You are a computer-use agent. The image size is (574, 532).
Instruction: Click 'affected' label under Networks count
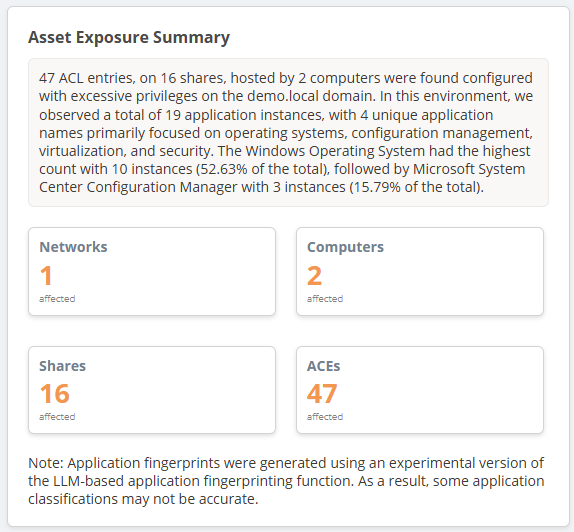[57, 299]
